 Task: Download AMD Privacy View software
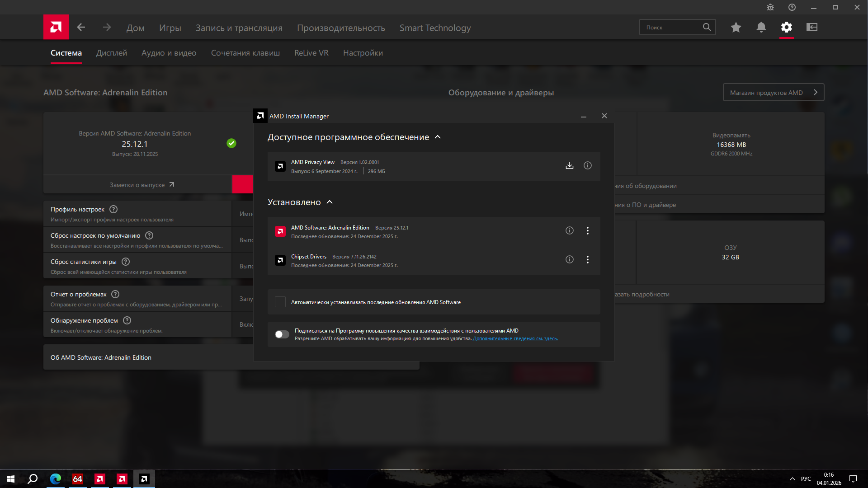[x=570, y=166]
